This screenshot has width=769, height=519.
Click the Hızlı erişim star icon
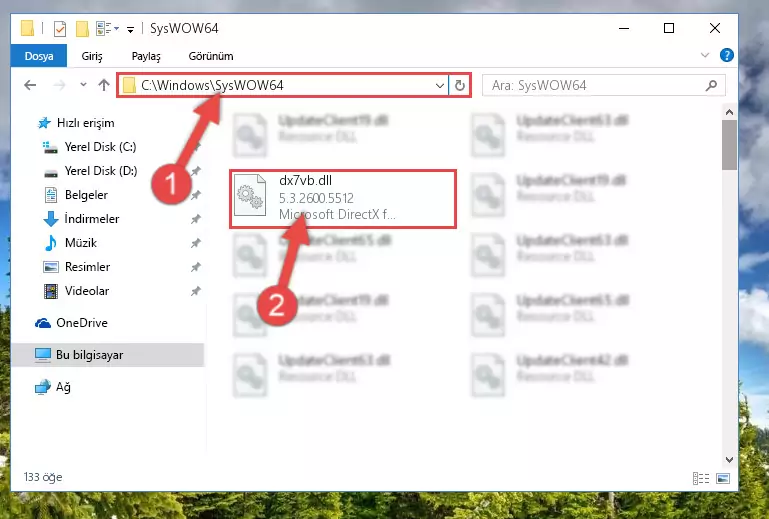click(x=44, y=123)
